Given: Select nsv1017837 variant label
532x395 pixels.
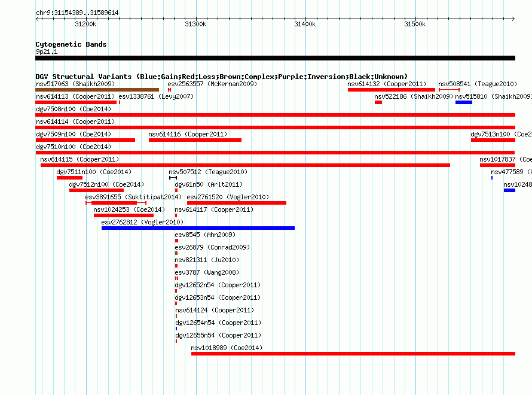Looking at the screenshot, I should coord(506,159).
